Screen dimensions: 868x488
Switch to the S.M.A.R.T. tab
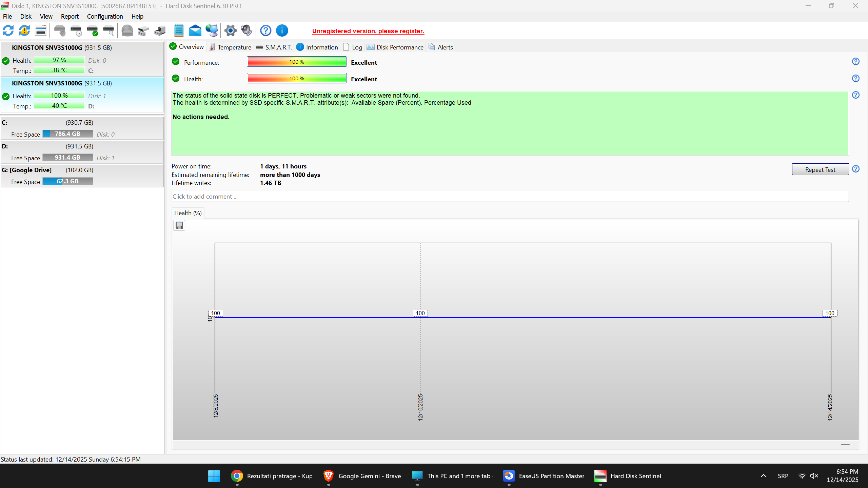coord(274,47)
